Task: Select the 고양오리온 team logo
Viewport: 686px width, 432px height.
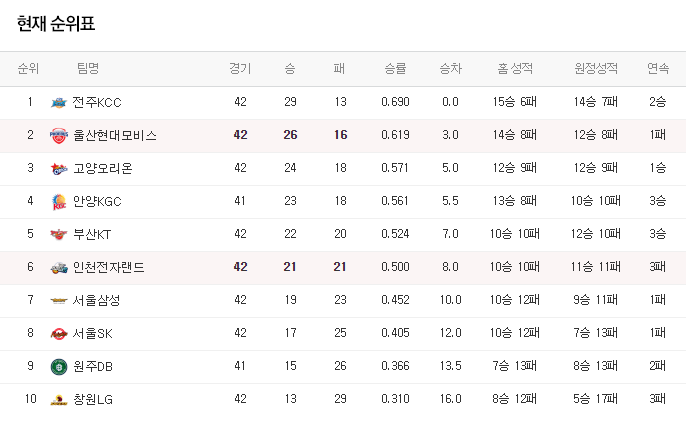Action: pos(59,169)
